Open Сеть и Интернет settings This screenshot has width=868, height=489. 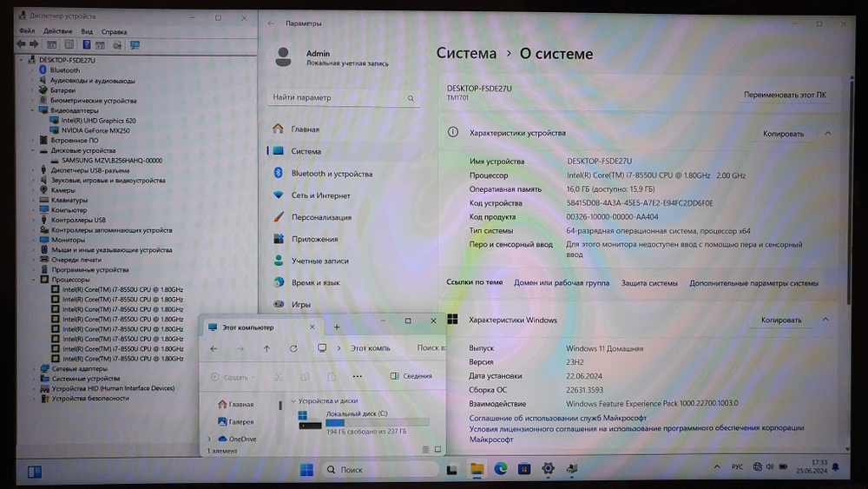click(320, 195)
